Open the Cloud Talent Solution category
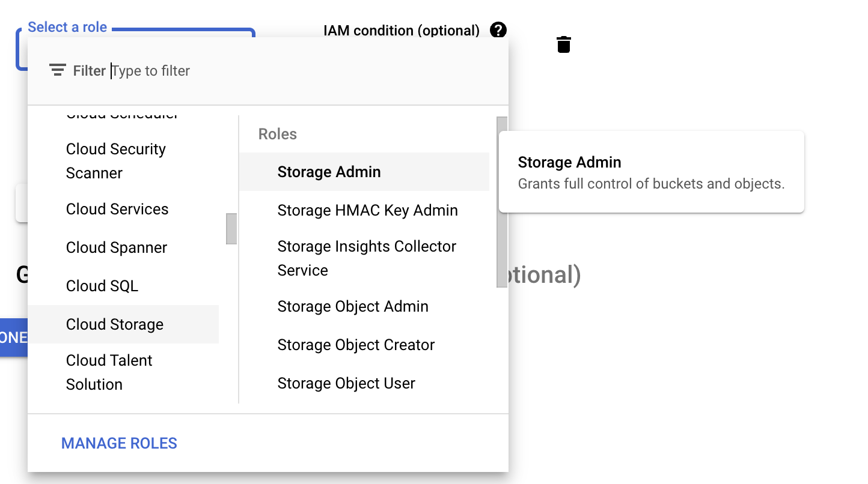 (x=109, y=372)
